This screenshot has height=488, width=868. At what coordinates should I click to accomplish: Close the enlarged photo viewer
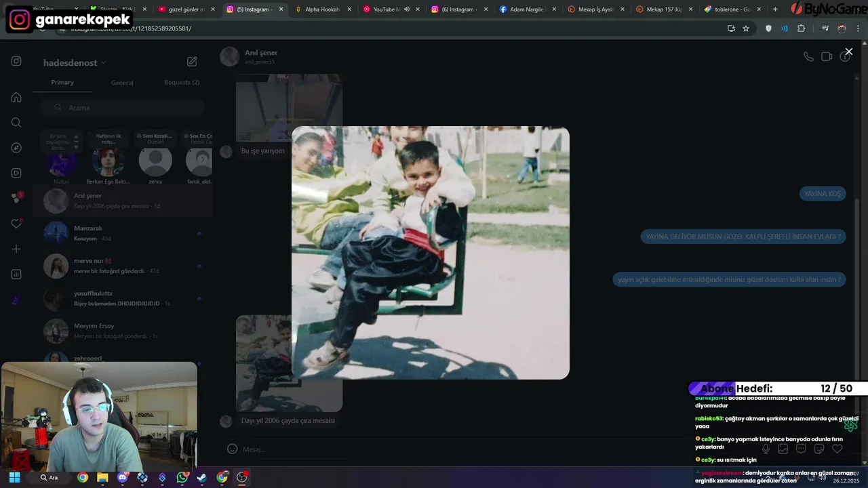pos(848,52)
